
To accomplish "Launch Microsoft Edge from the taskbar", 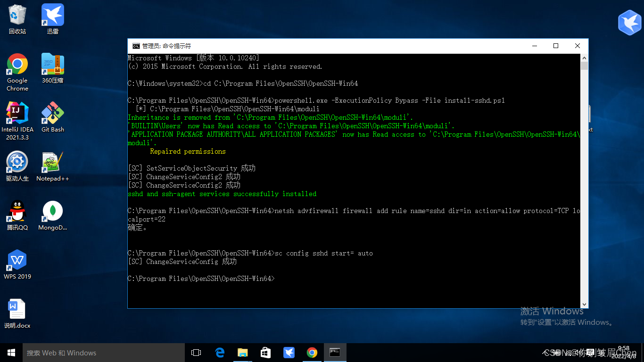I will point(220,353).
